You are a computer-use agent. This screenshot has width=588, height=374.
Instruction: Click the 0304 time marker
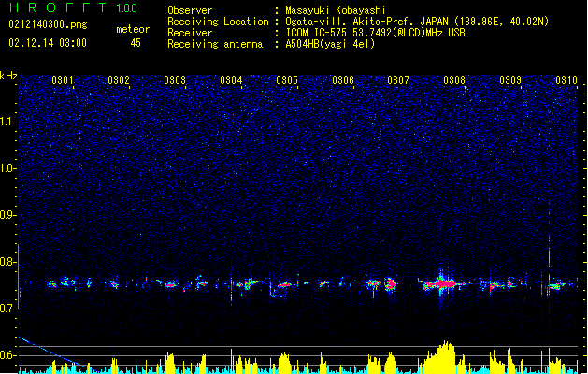coord(231,80)
